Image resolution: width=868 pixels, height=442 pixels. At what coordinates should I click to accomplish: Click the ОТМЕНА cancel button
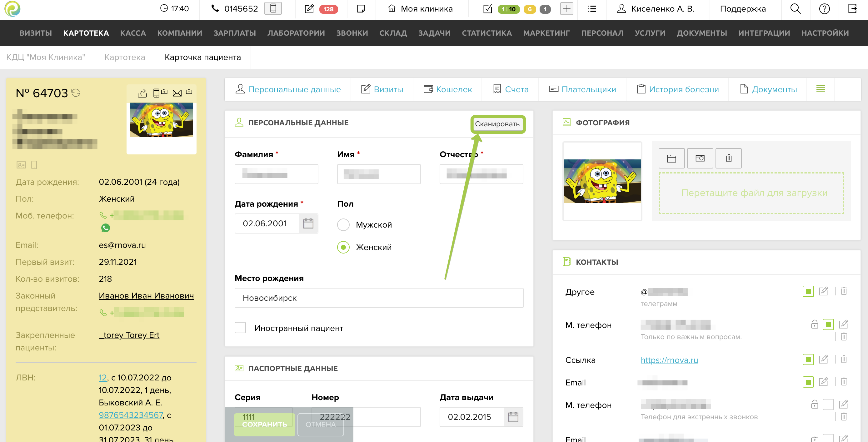321,424
